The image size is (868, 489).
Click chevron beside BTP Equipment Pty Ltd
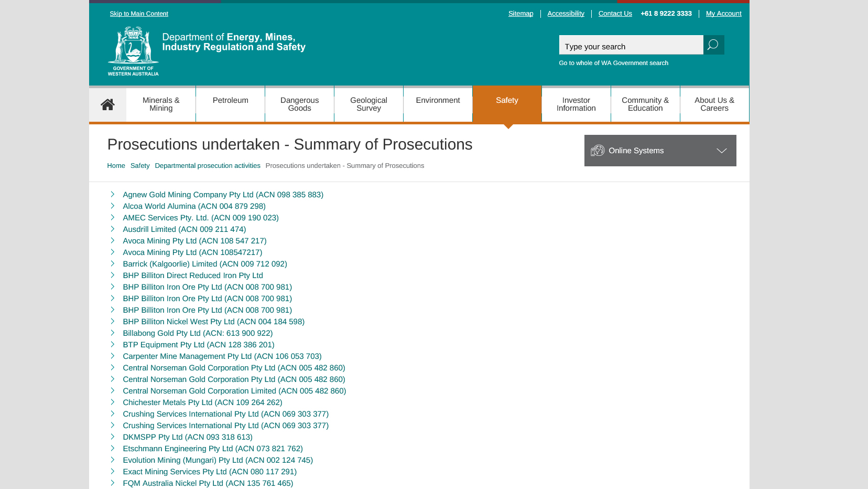pyautogui.click(x=112, y=344)
